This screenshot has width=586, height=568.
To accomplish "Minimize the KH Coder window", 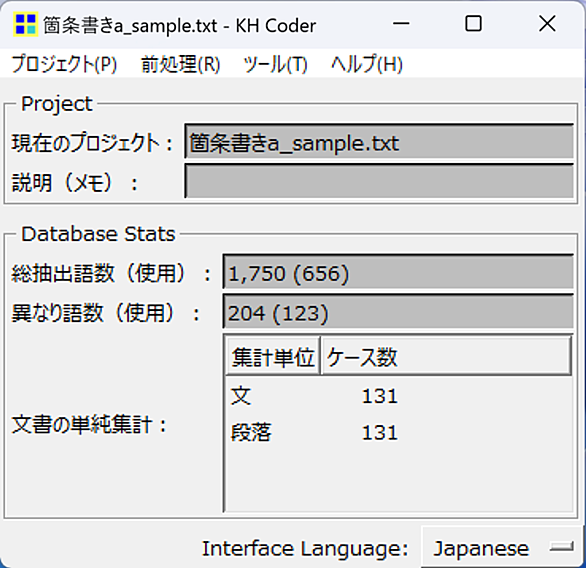I will click(x=401, y=24).
